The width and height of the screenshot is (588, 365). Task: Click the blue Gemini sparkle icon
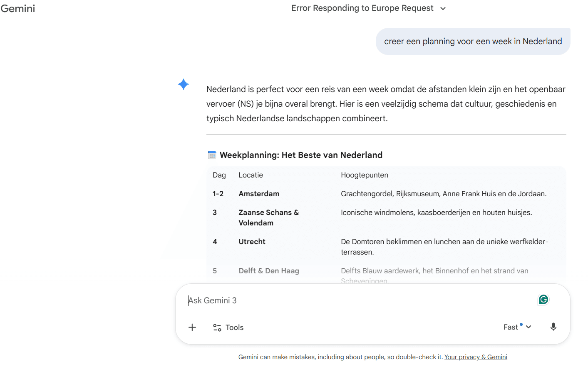click(x=183, y=84)
